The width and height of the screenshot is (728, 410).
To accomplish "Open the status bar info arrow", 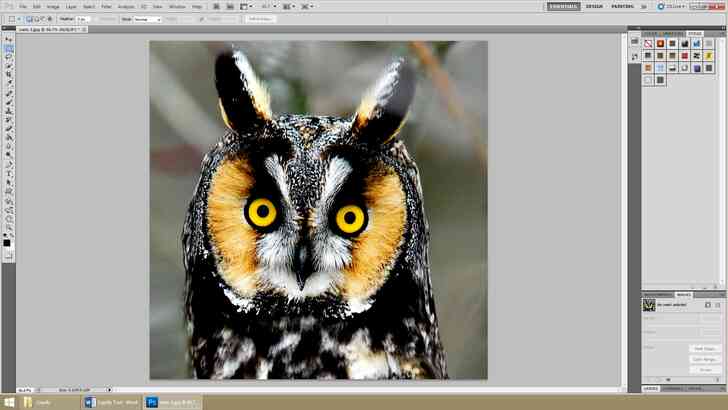I will tap(109, 390).
